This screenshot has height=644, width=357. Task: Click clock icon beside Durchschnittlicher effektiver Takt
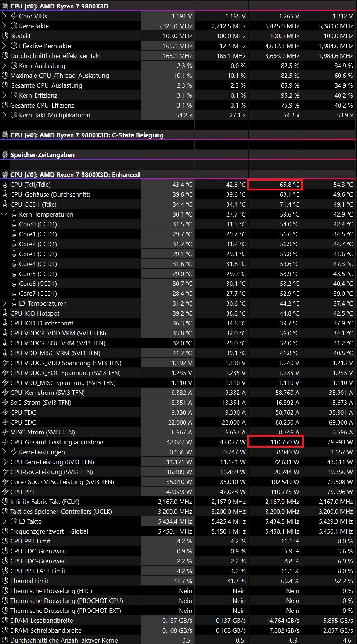5,56
